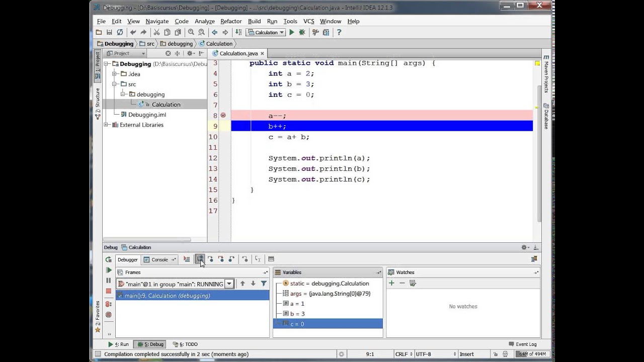The width and height of the screenshot is (644, 362).
Task: Open the 4: Run tool window
Action: [x=119, y=344]
